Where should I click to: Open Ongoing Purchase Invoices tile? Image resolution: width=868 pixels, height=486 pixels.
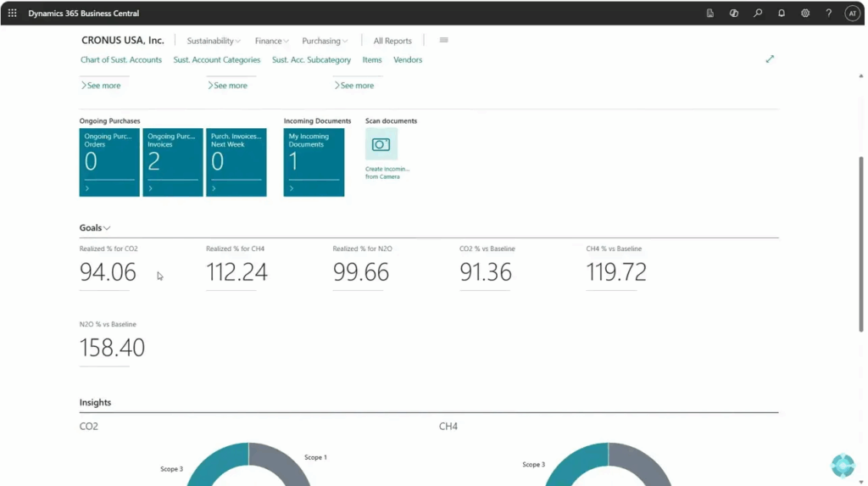click(173, 162)
